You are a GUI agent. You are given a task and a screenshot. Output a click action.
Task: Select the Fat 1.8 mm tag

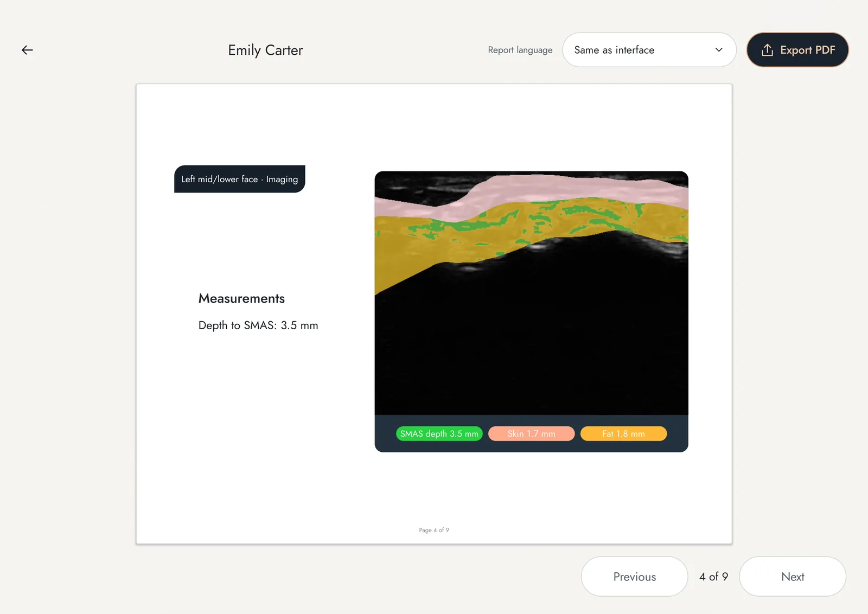[x=624, y=434]
